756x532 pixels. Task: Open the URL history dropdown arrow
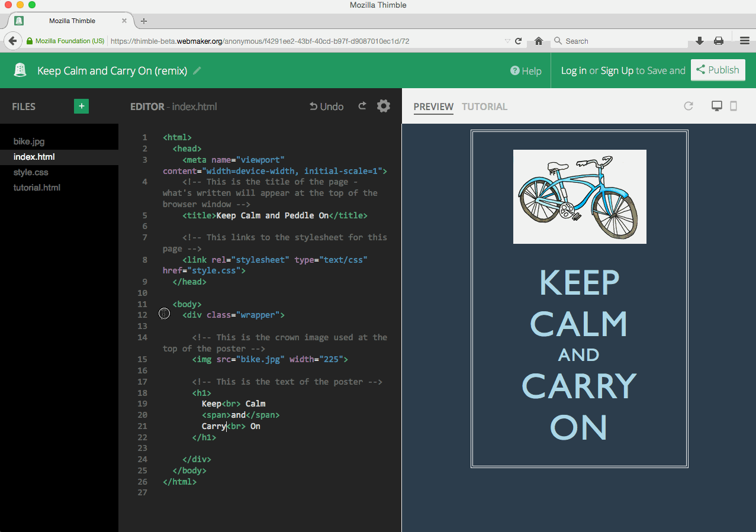(507, 41)
